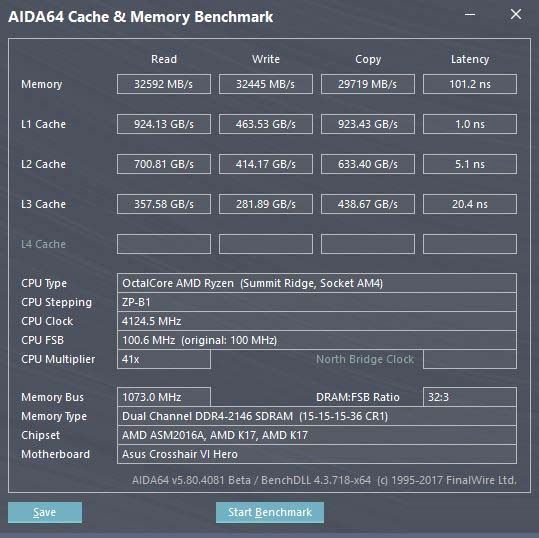Click the Write column header

[x=266, y=59]
